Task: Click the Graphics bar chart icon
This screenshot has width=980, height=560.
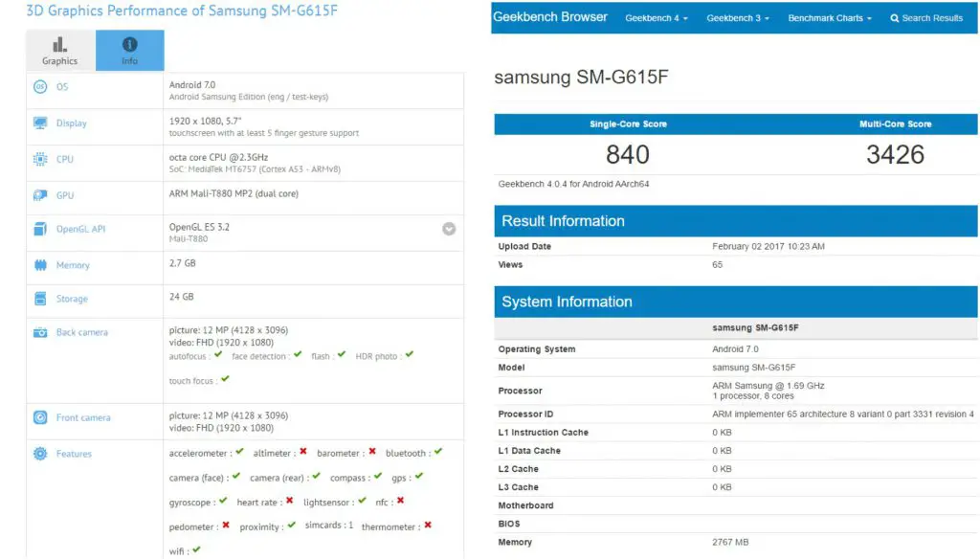Action: [x=60, y=44]
